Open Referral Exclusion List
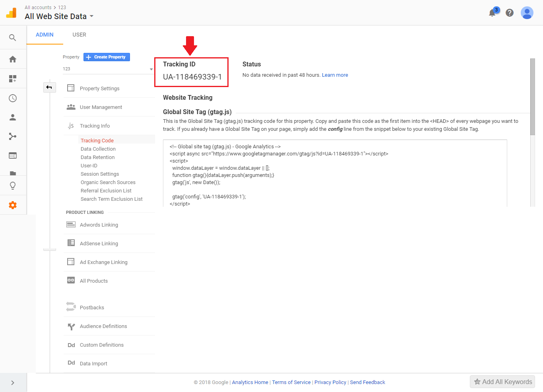The image size is (543, 392). click(106, 190)
